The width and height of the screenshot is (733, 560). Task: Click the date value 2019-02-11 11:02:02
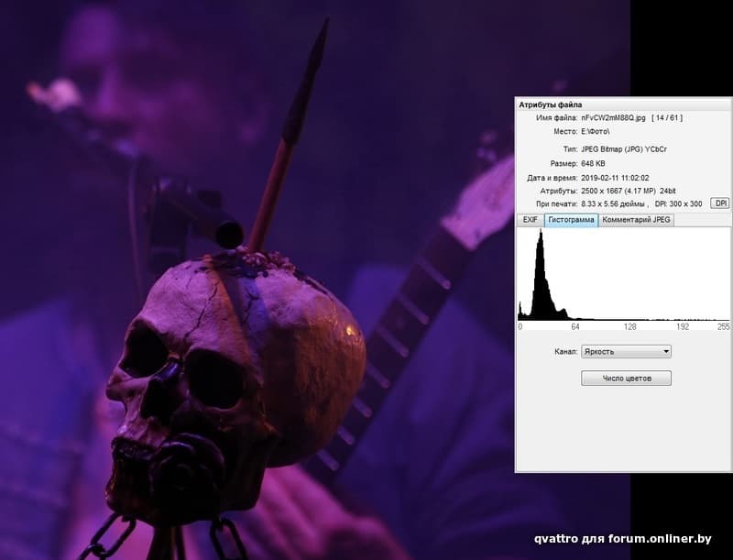tap(615, 178)
